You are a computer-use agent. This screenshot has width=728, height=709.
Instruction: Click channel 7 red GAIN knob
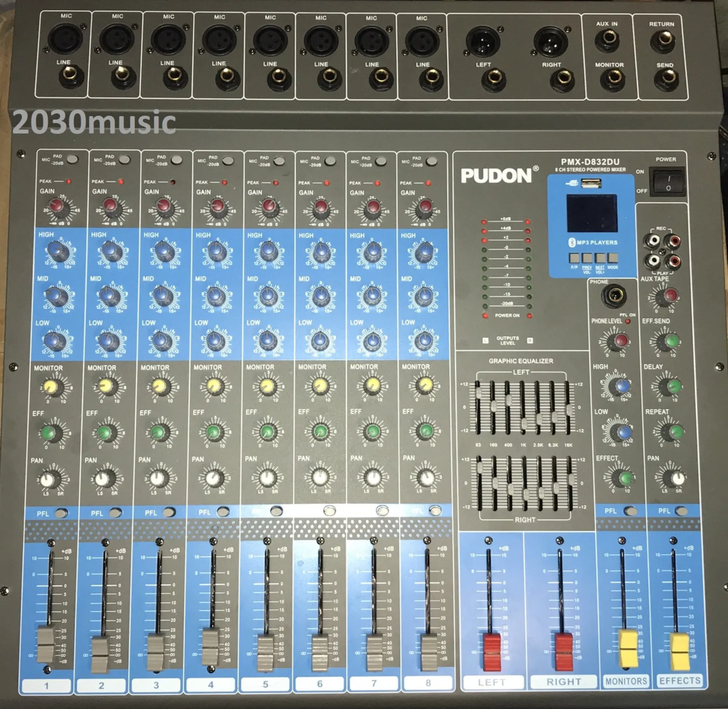click(372, 208)
